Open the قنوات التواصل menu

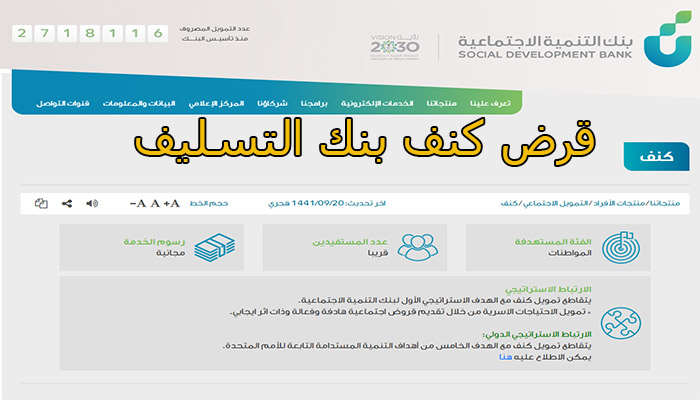(62, 103)
